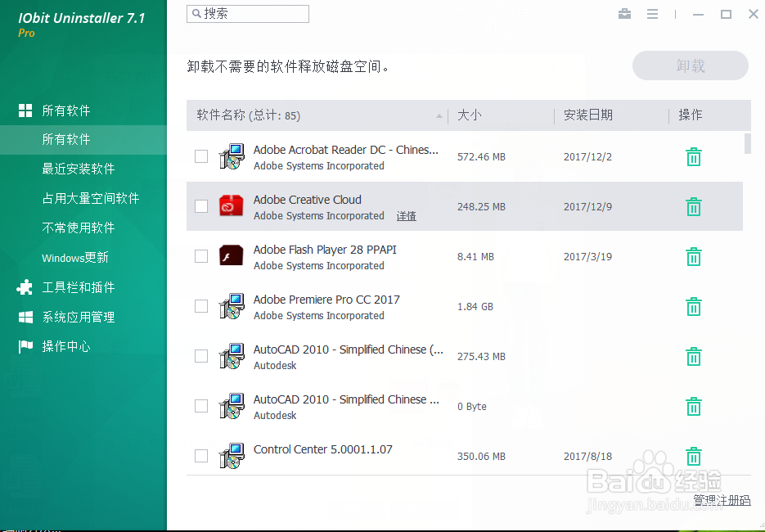Click the 350.06 MB size value
765x532 pixels.
coord(481,457)
